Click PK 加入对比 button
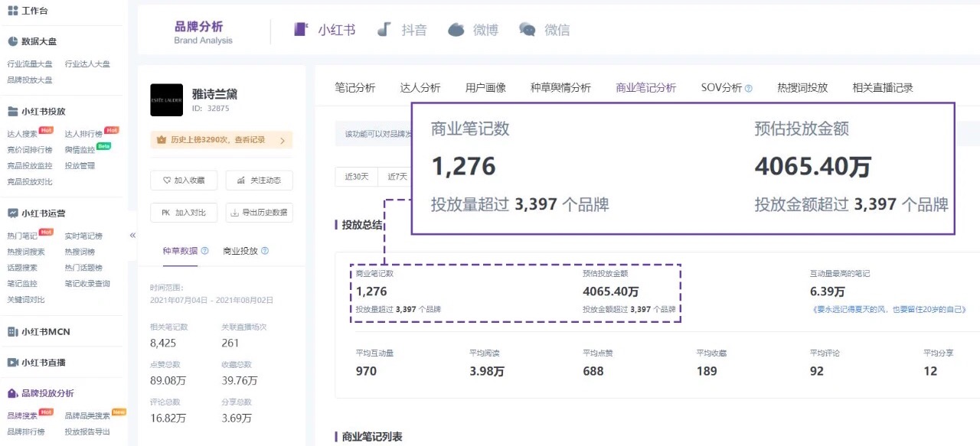 click(x=184, y=213)
